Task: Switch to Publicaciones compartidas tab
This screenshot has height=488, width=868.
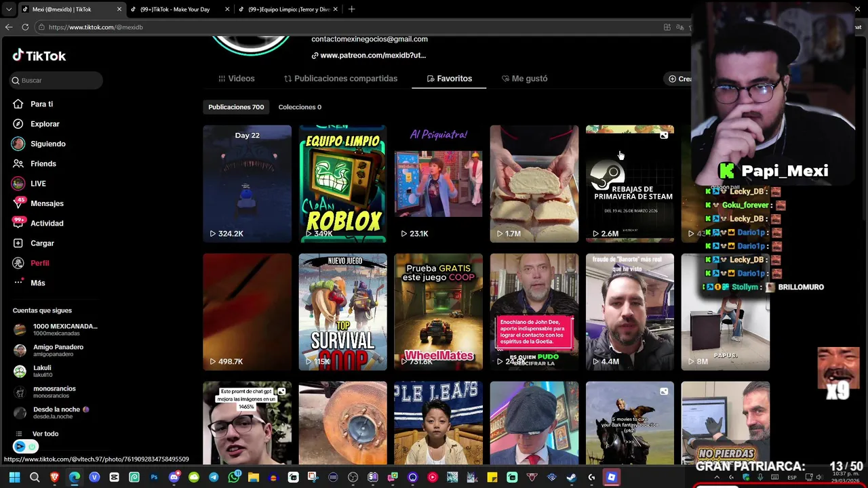Action: pos(340,79)
